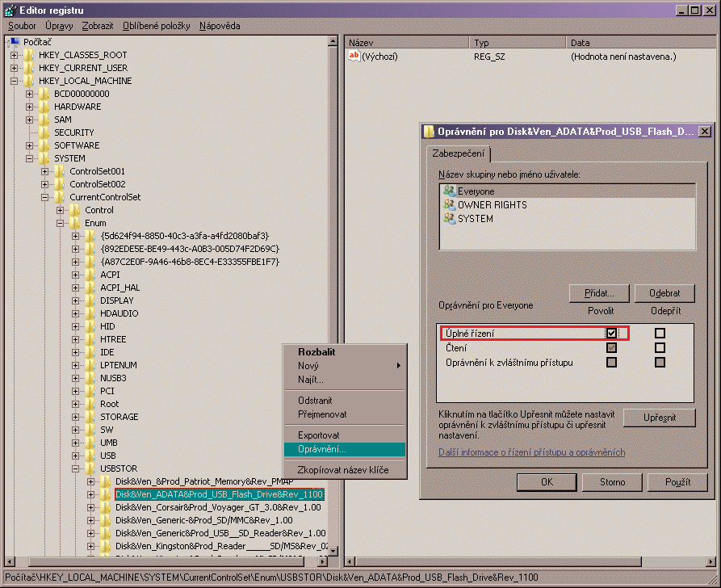Check Odepřít box for Úplné řízení
721x588 pixels.
click(x=660, y=333)
